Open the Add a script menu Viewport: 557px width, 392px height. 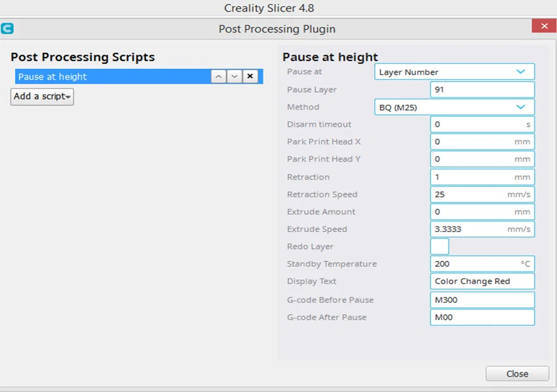tap(42, 97)
